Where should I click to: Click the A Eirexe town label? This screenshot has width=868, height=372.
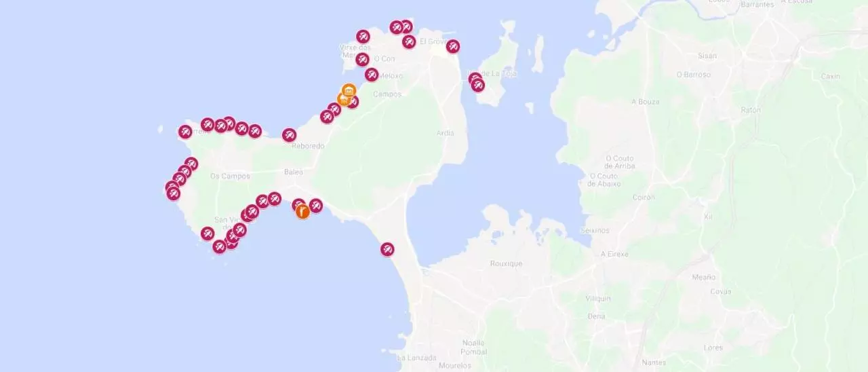[x=614, y=254]
